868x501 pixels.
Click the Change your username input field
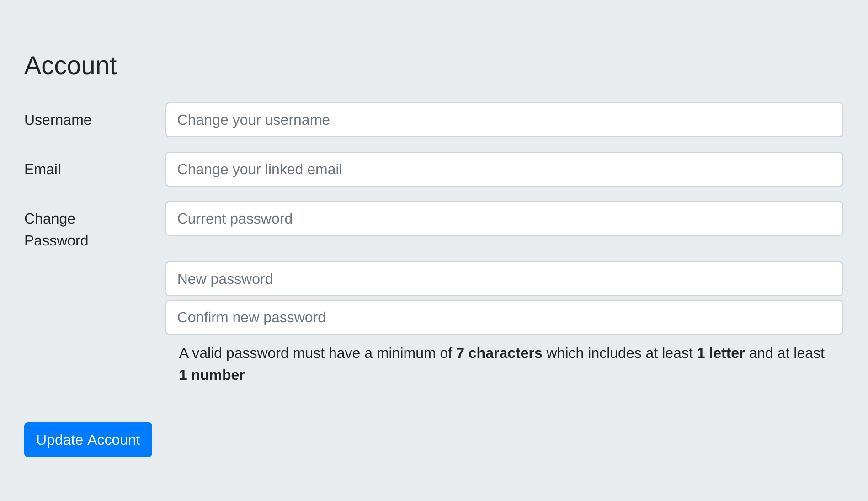click(503, 120)
